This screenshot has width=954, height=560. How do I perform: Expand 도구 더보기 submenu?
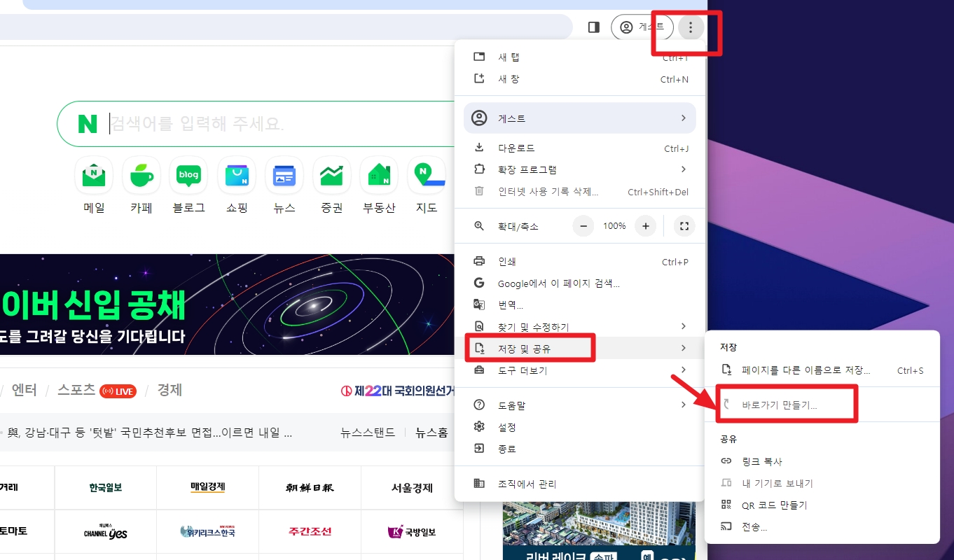pos(579,370)
